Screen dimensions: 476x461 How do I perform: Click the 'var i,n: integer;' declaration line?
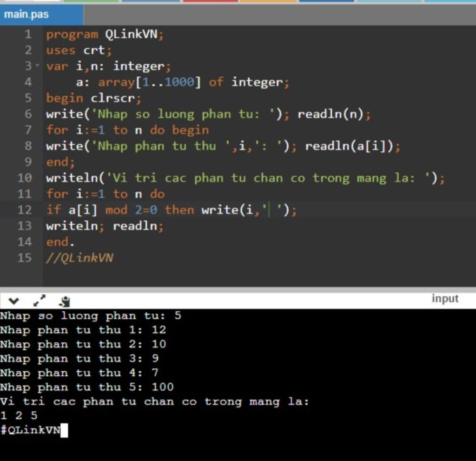[108, 66]
